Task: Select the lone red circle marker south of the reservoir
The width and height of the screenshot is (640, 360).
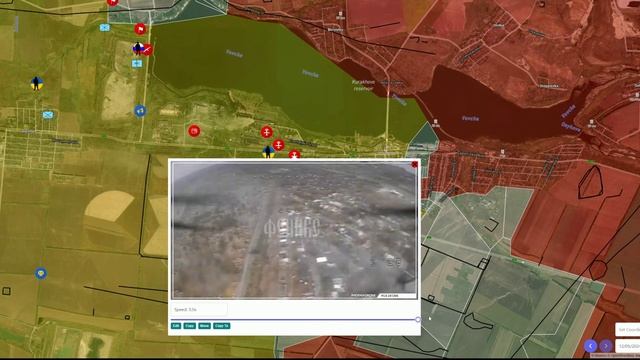Action: point(194,131)
